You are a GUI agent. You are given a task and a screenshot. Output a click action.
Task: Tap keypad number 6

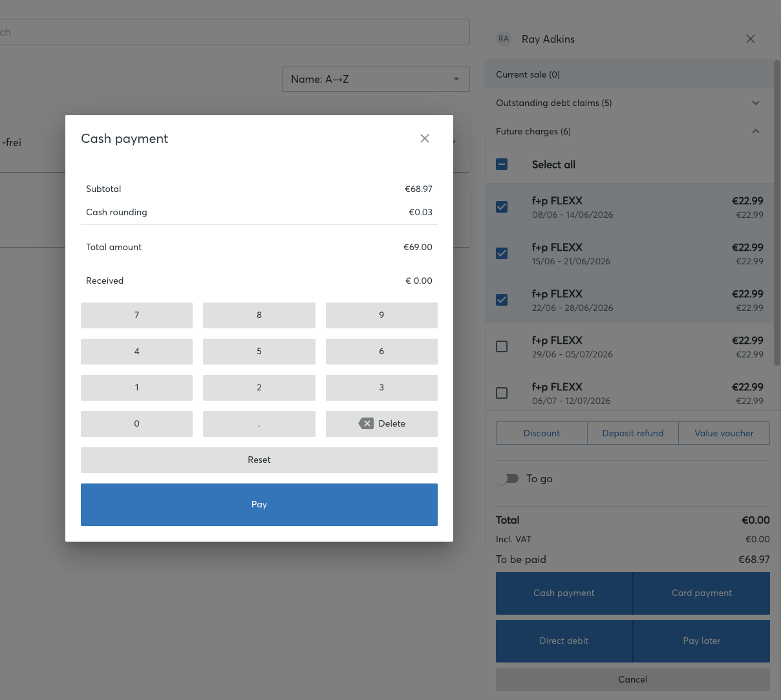point(381,352)
